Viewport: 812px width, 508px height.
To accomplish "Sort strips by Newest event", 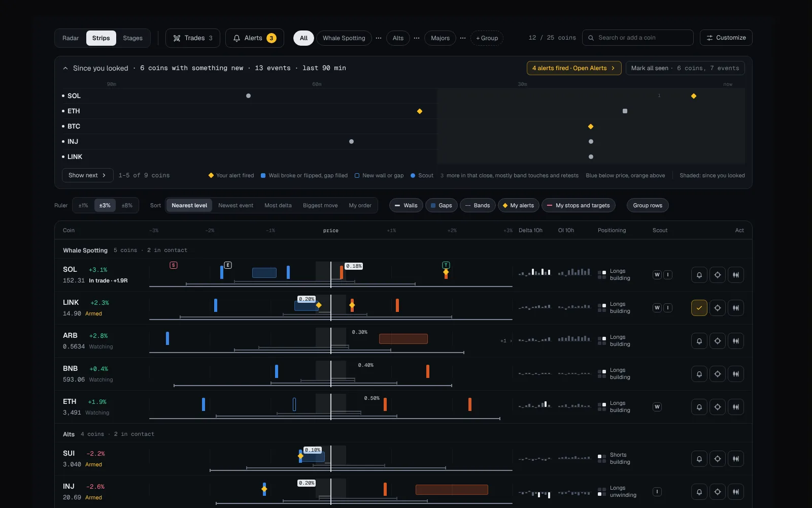I will click(x=236, y=205).
